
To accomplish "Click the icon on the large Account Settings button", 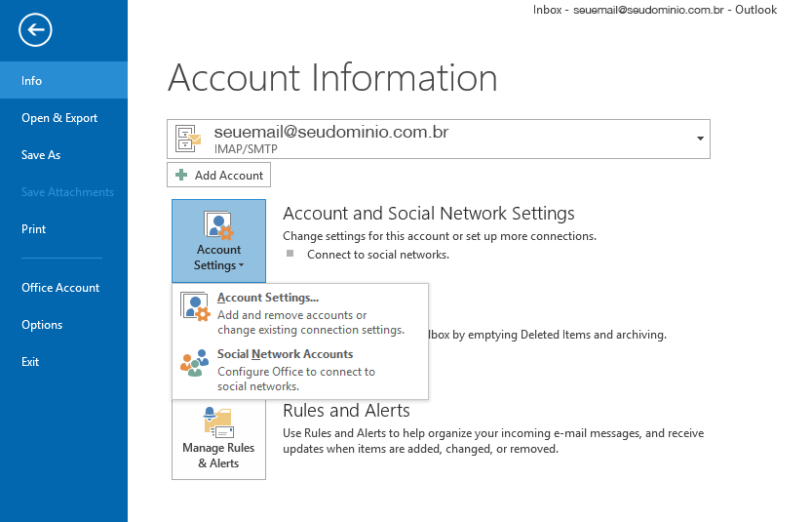I will 218,225.
